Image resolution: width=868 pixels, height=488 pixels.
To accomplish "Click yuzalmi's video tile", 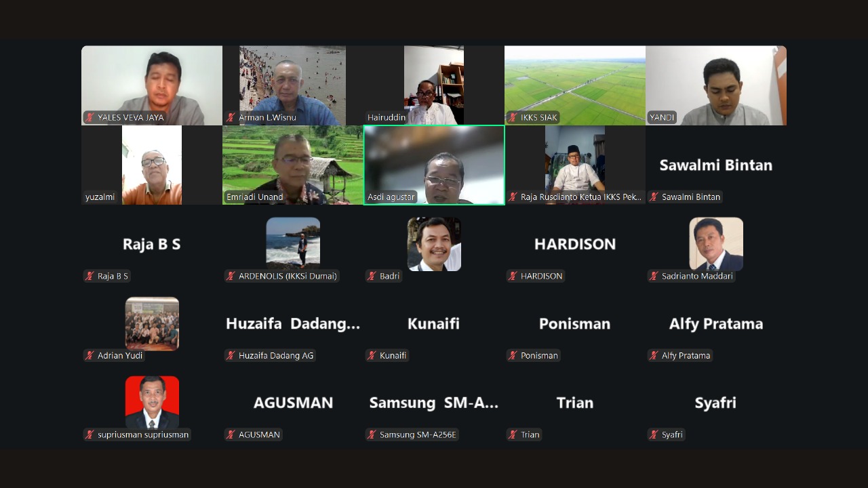I will point(152,165).
